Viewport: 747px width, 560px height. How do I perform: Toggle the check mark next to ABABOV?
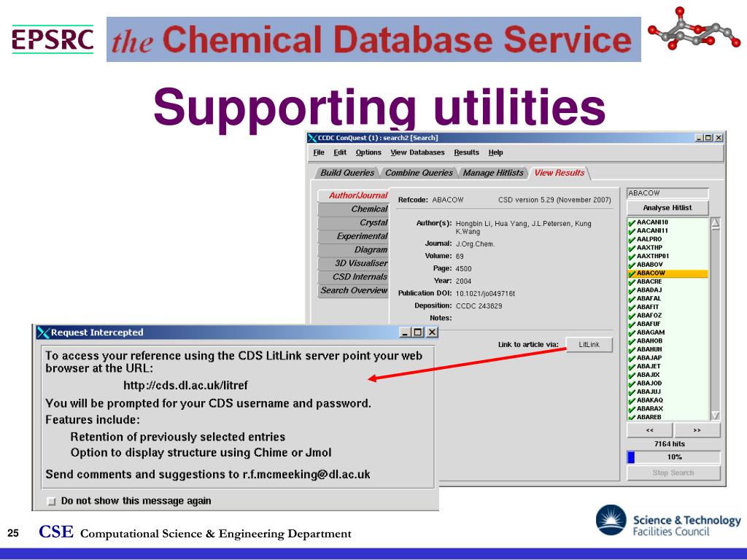(x=632, y=265)
